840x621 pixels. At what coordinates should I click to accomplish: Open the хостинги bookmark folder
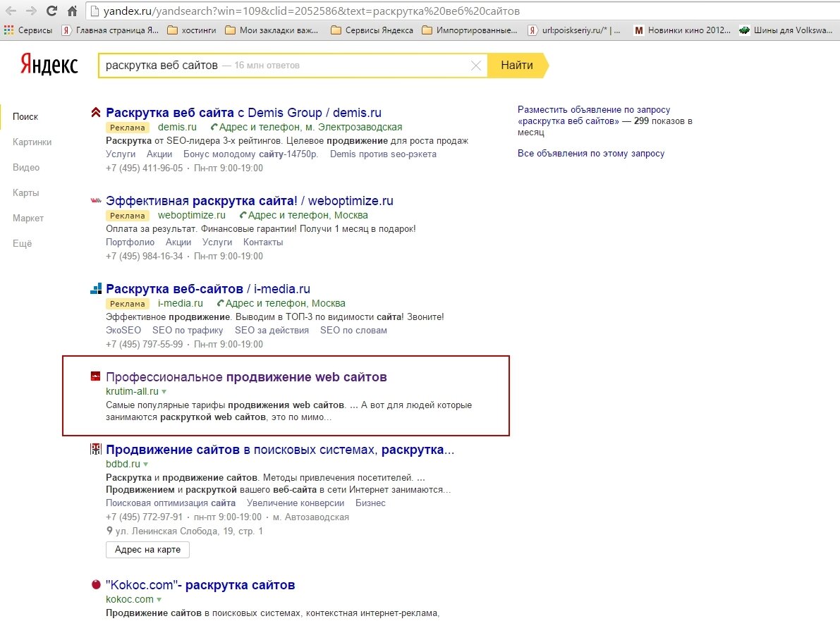pyautogui.click(x=192, y=30)
